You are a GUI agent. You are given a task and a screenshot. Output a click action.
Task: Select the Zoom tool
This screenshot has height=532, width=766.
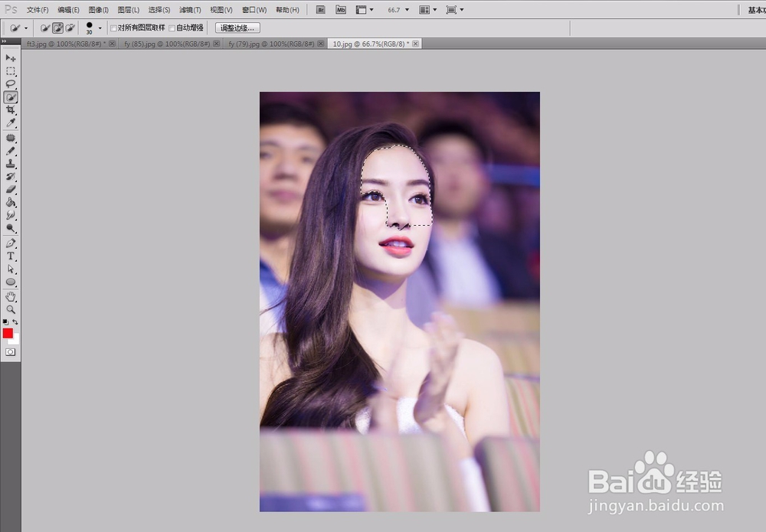[10, 309]
